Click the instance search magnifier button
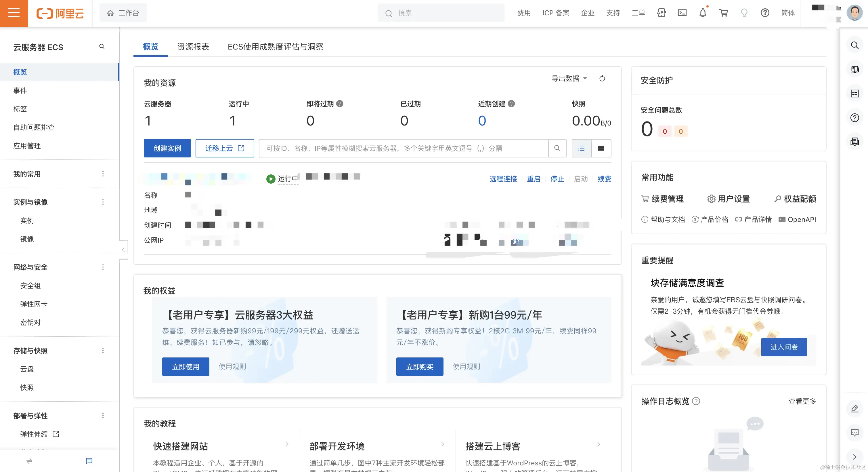Image resolution: width=868 pixels, height=472 pixels. tap(557, 148)
